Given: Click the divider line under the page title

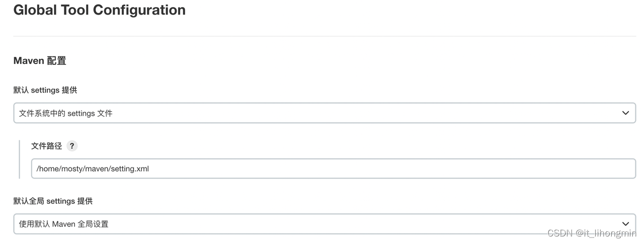Looking at the screenshot, I should click(325, 36).
